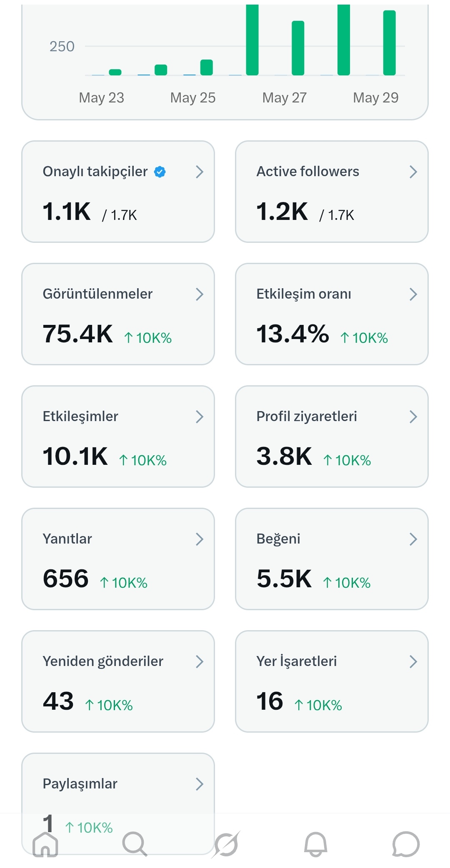Open the Profil ziyaretleri card

click(332, 436)
